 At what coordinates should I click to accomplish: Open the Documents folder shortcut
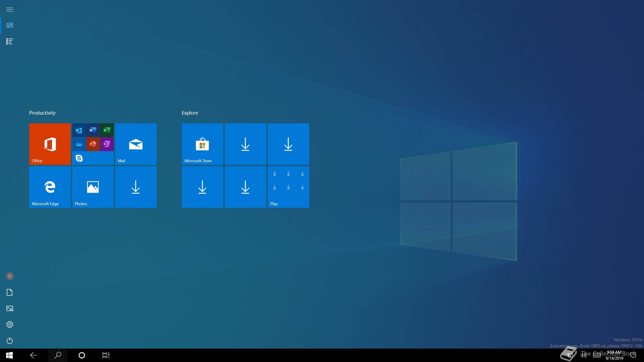click(10, 292)
